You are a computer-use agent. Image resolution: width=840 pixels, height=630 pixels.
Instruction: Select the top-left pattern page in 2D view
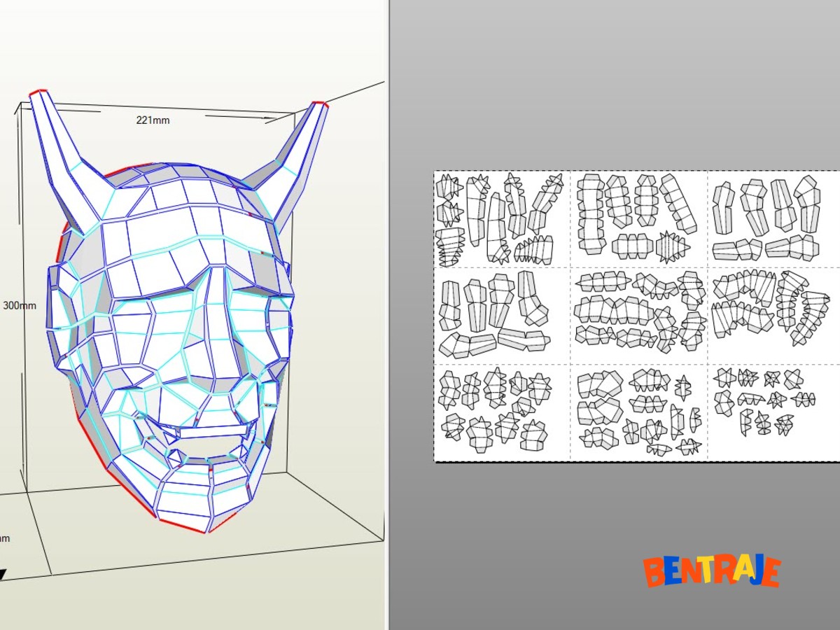(502, 219)
